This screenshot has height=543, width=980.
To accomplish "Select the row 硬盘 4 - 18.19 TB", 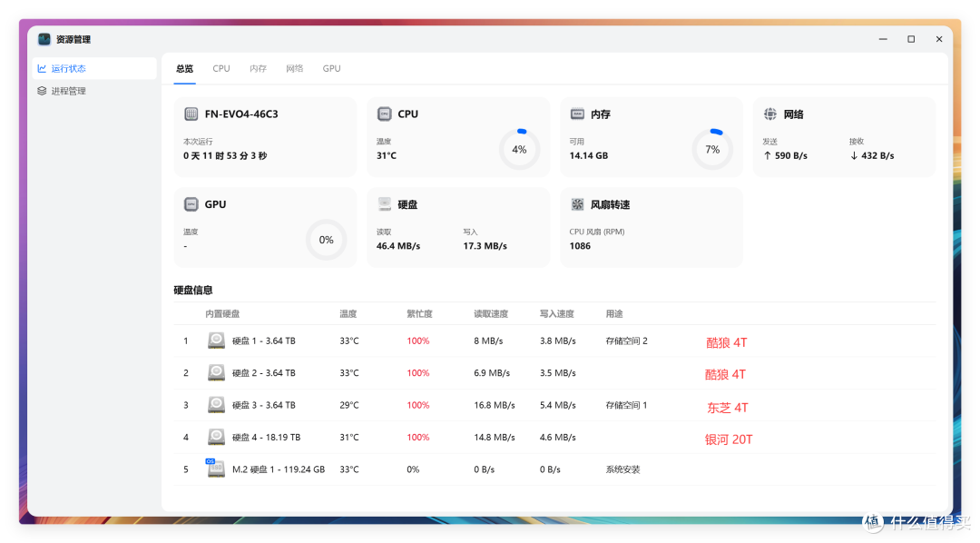I will coord(554,438).
